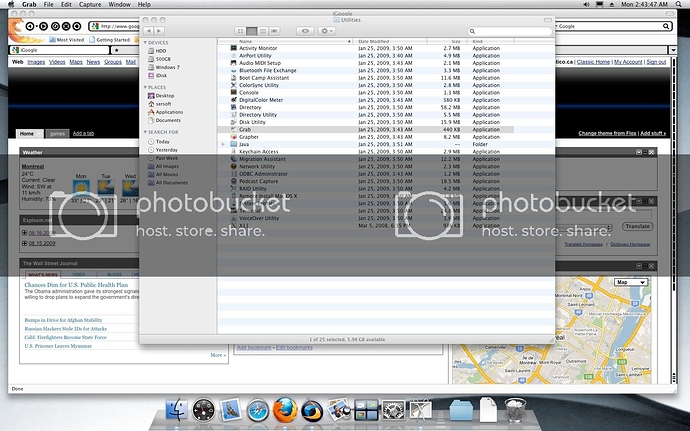The width and height of the screenshot is (690, 431).
Task: Open the Most Visited bookmarks button
Action: click(x=66, y=40)
